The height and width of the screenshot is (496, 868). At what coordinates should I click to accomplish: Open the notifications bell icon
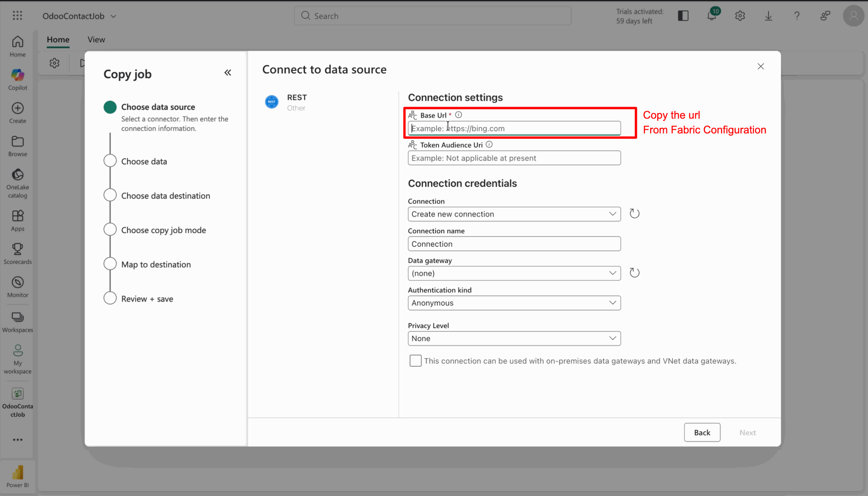click(x=712, y=16)
